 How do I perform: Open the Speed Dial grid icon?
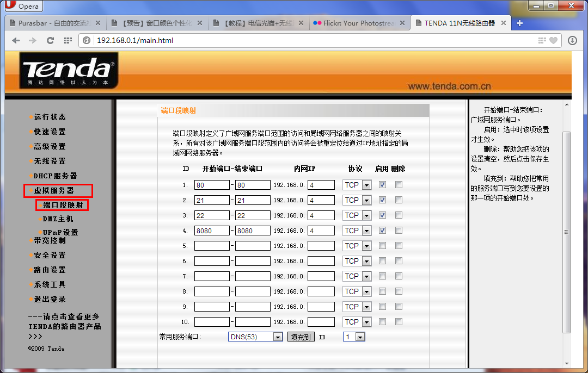tap(68, 40)
